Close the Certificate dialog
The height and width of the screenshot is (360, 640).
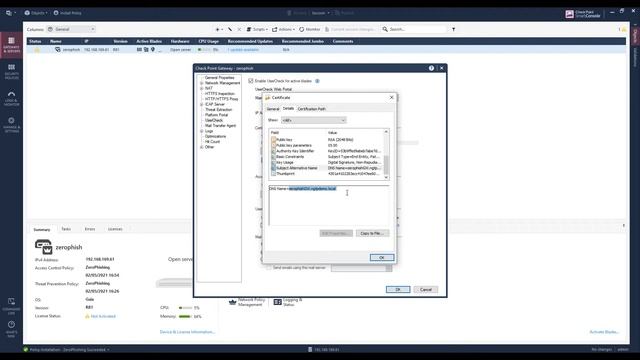391,98
